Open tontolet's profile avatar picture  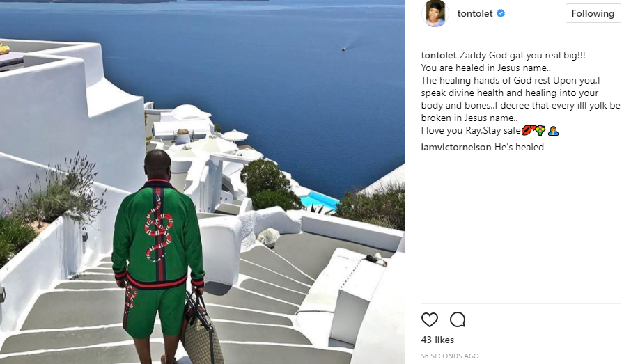coord(435,13)
